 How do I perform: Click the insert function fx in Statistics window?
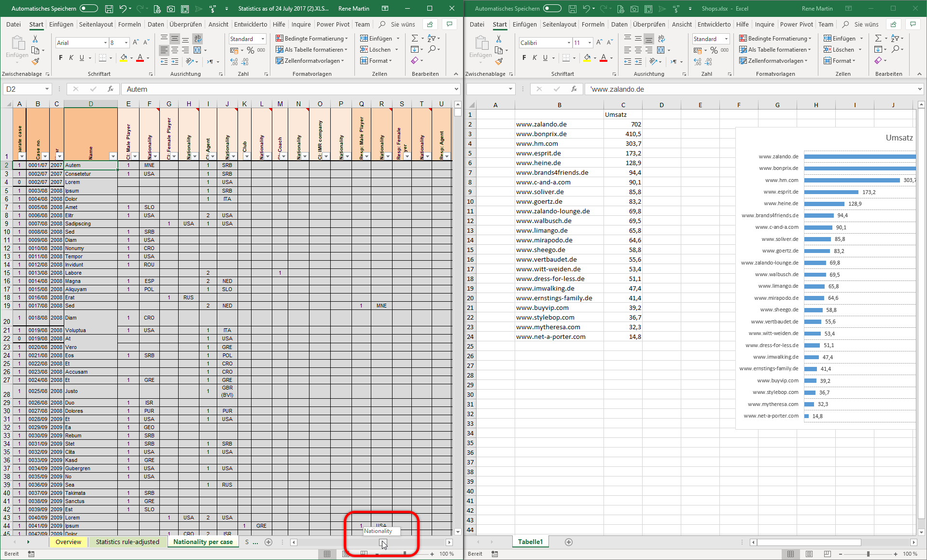click(x=111, y=89)
